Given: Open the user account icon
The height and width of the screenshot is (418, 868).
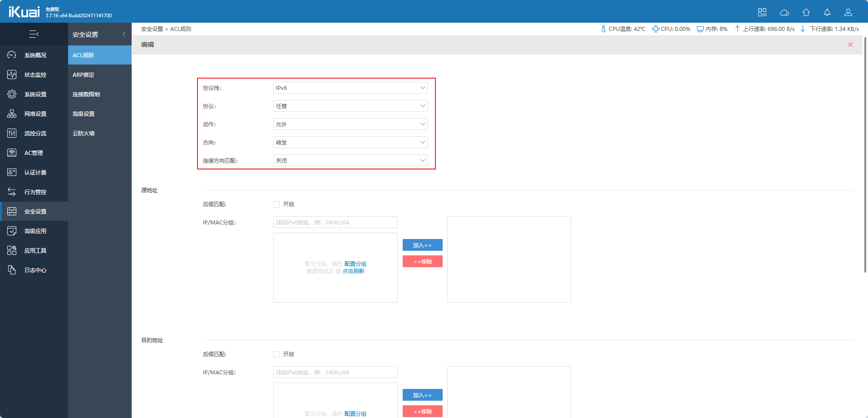Looking at the screenshot, I should (x=848, y=12).
